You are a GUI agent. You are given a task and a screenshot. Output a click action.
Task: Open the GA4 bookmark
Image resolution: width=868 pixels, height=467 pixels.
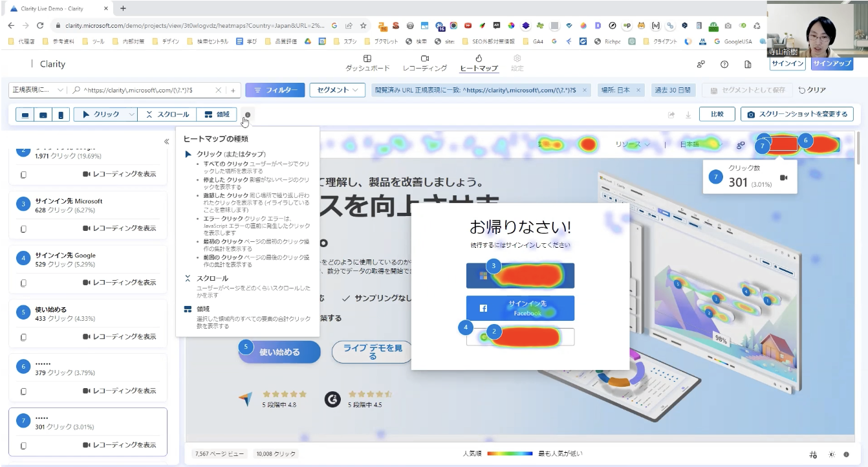tap(533, 41)
